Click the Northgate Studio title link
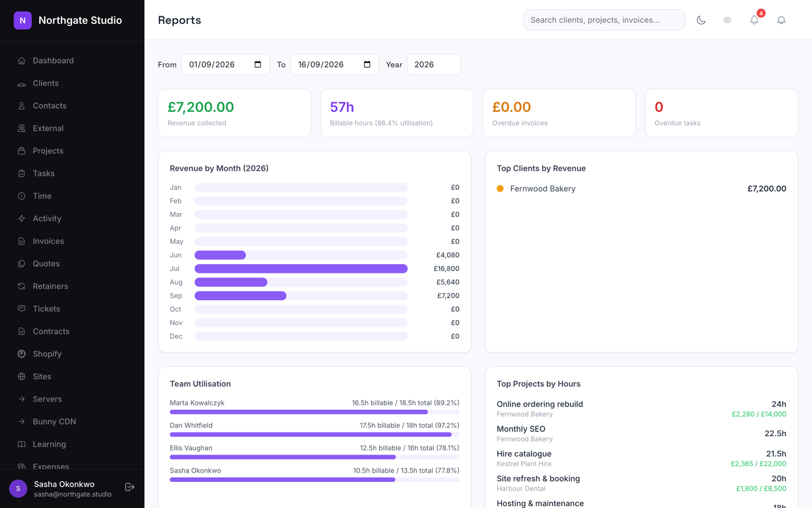812x508 pixels. click(80, 20)
